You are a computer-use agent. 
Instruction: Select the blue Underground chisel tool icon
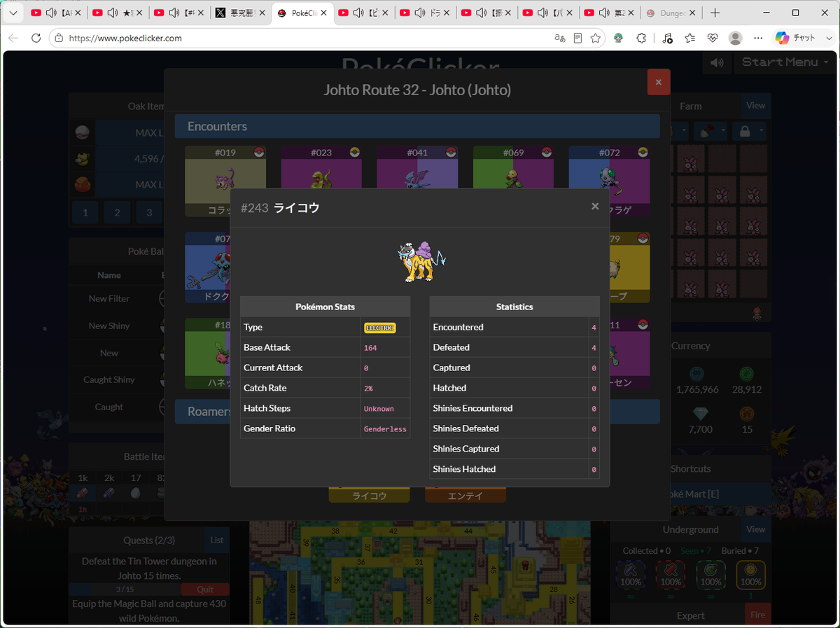(x=630, y=575)
